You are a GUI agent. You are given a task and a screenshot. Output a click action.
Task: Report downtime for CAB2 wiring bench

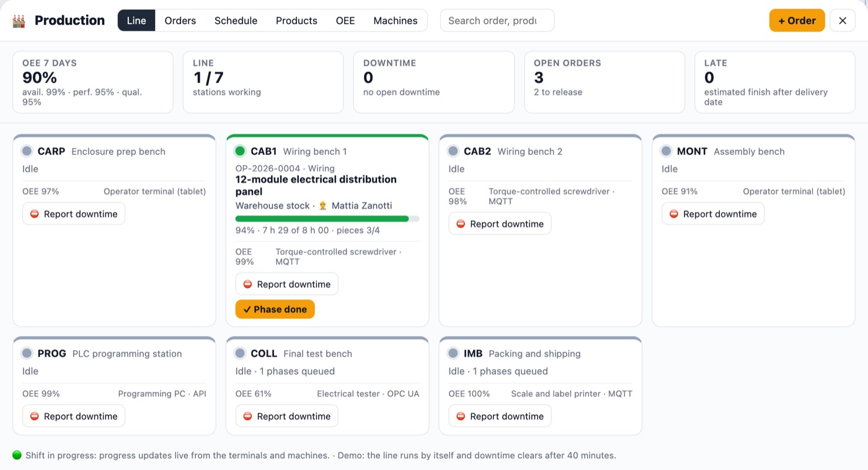click(500, 224)
